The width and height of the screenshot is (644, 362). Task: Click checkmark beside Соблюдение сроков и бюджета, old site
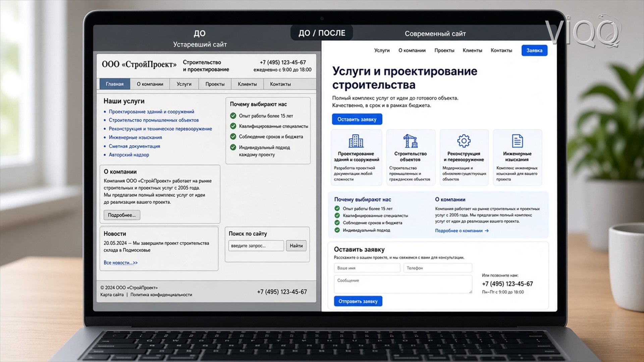pos(233,136)
